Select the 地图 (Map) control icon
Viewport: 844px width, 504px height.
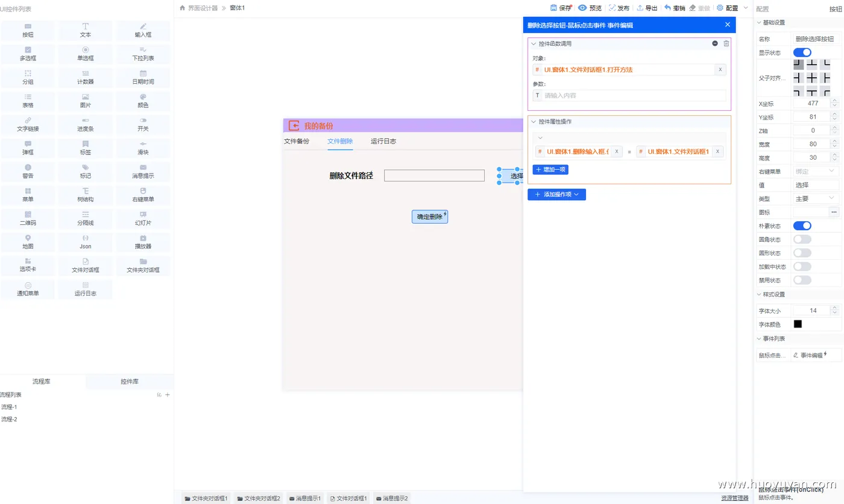[x=28, y=242]
